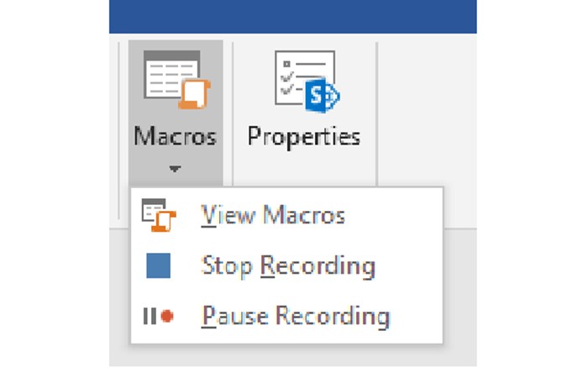Click the Macros button label
The width and height of the screenshot is (588, 378).
(175, 137)
